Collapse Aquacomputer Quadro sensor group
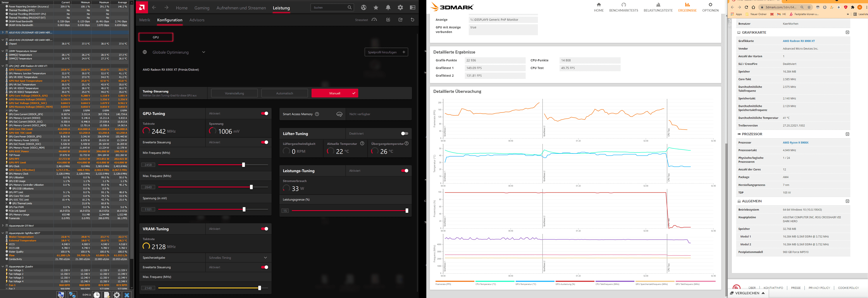Screen dimensions: 868x298 pyautogui.click(x=3, y=266)
